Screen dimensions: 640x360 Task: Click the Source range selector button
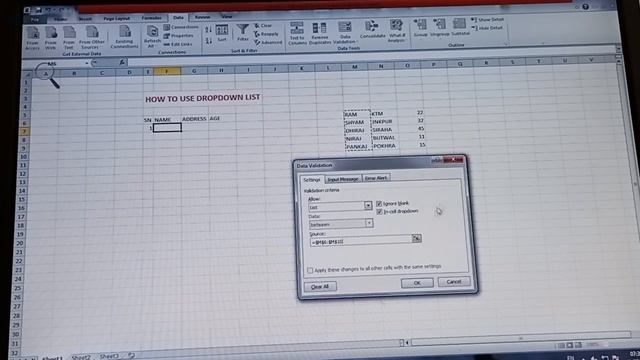point(416,238)
